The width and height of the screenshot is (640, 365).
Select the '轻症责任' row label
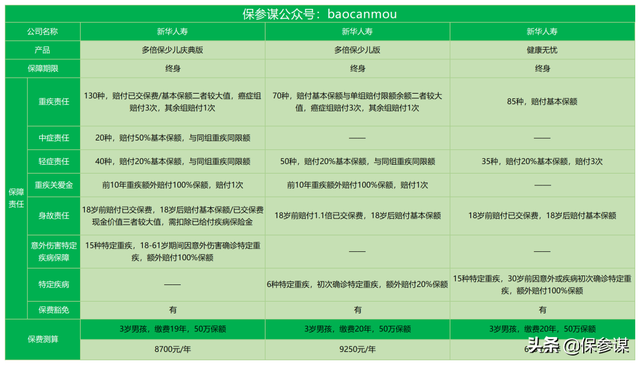point(53,161)
